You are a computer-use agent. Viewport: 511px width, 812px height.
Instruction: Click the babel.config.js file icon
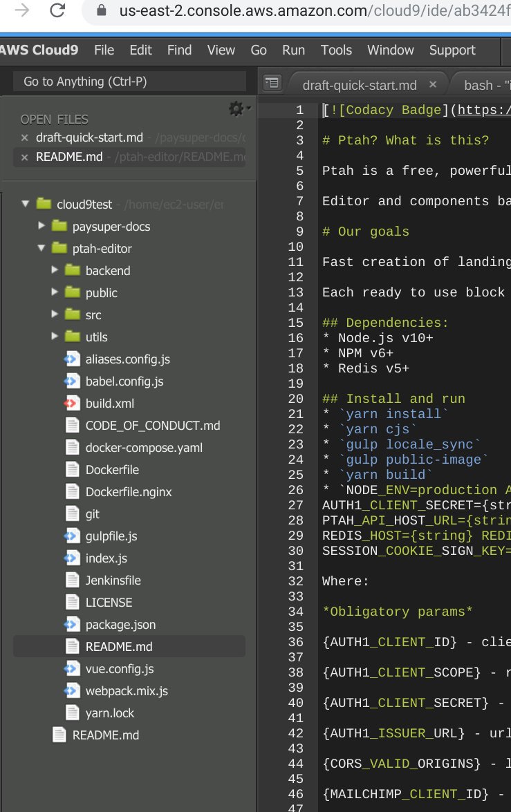[x=72, y=381]
